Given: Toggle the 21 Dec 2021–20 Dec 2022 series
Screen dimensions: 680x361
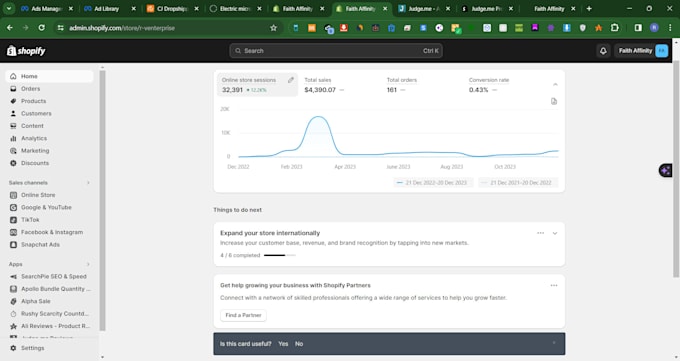Looking at the screenshot, I should click(518, 183).
